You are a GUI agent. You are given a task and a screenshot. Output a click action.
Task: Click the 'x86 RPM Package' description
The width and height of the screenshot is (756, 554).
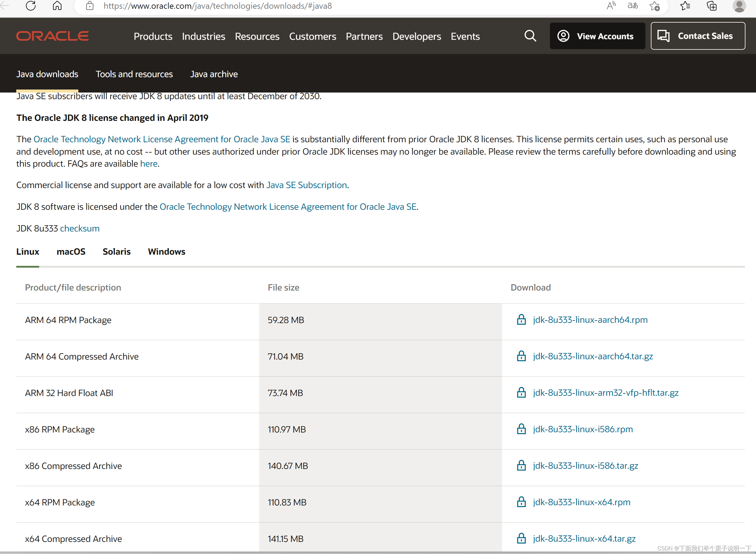60,430
